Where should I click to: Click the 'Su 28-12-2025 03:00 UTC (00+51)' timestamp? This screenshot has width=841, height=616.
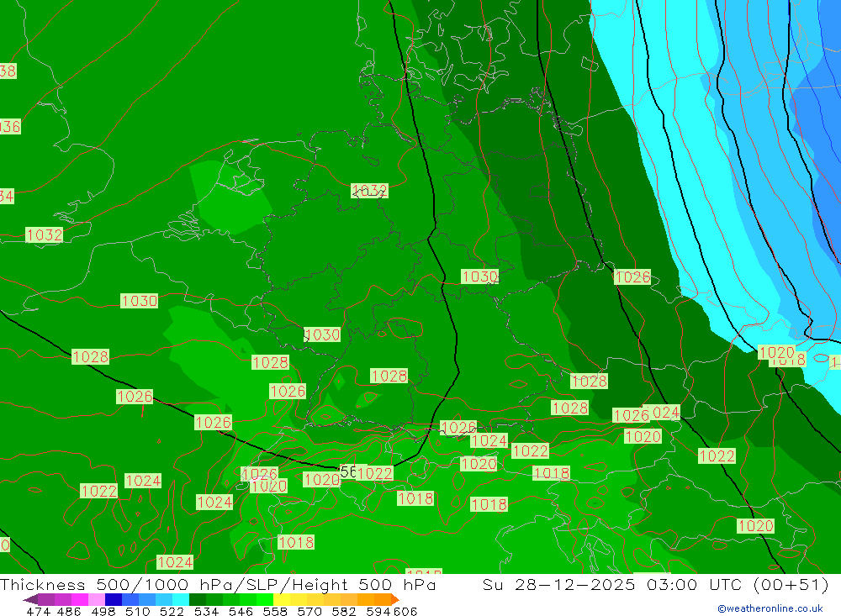pos(655,584)
